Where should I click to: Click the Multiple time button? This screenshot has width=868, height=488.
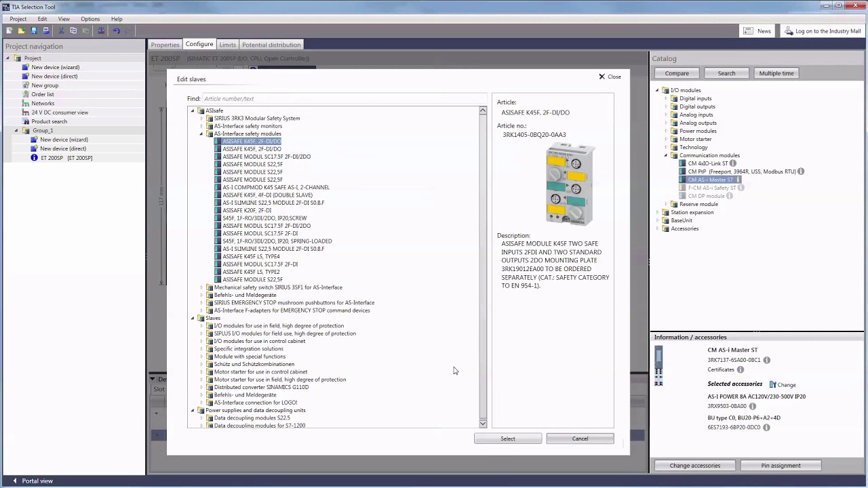point(776,73)
